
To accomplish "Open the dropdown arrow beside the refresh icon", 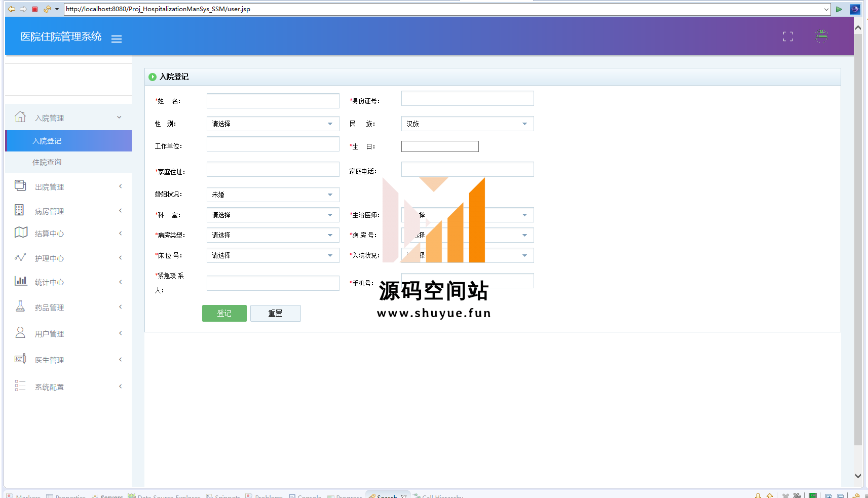I will [57, 9].
